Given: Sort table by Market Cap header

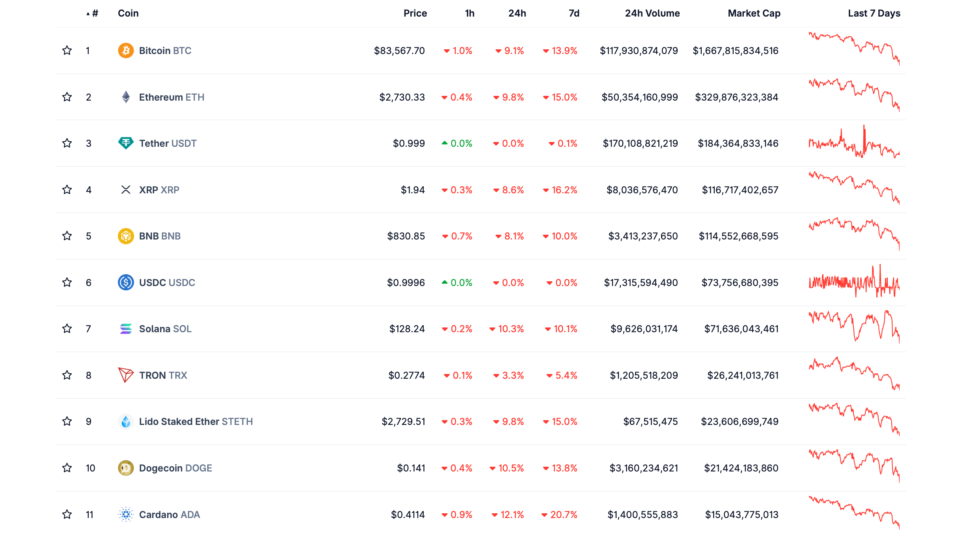Looking at the screenshot, I should [754, 13].
